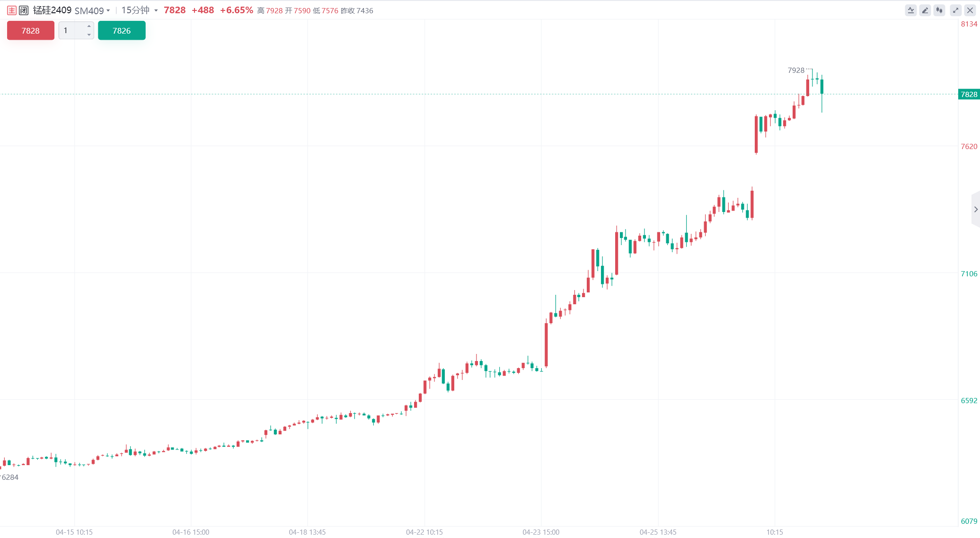Viewport: 980px width, 538px height.
Task: Click green 7826 sell price button
Action: (x=122, y=31)
